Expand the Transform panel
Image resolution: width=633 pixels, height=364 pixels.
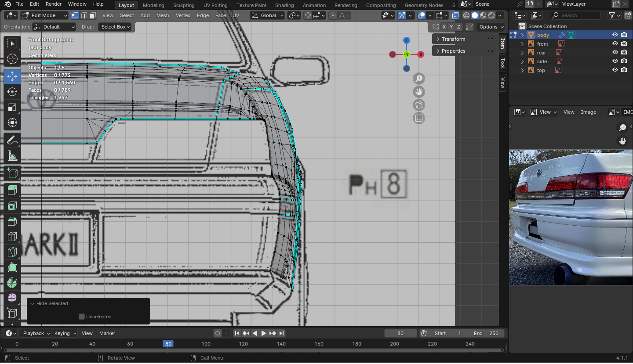[453, 39]
